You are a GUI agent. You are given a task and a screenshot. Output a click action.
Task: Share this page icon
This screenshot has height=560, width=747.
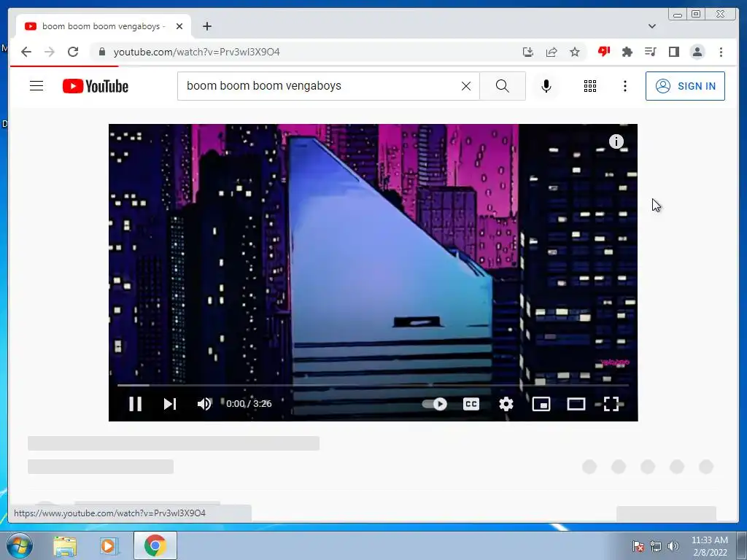[551, 52]
